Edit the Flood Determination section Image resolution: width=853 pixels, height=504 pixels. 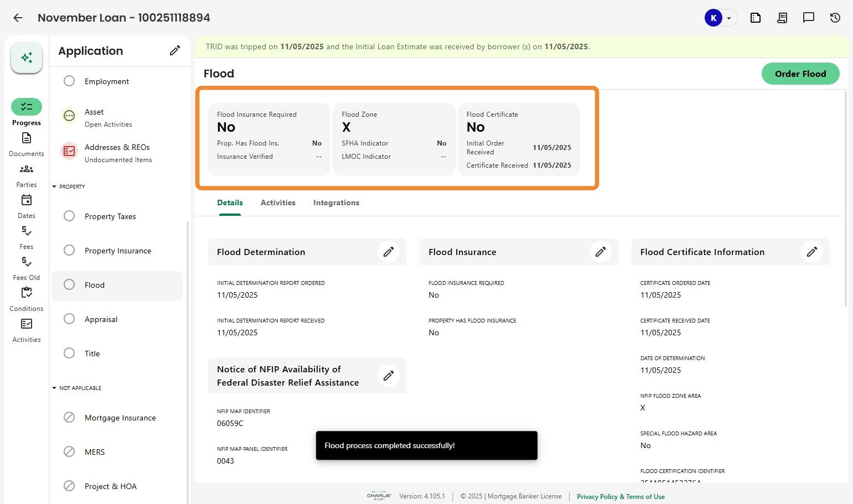click(x=389, y=252)
